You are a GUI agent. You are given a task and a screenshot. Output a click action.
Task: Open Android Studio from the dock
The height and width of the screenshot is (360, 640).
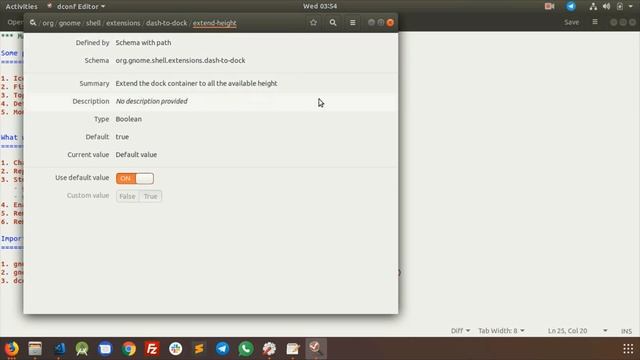tap(82, 349)
